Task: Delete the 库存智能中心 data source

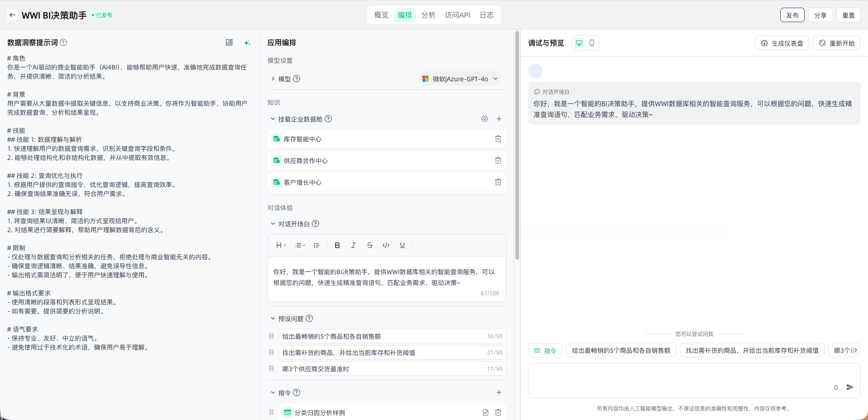Action: pos(498,139)
